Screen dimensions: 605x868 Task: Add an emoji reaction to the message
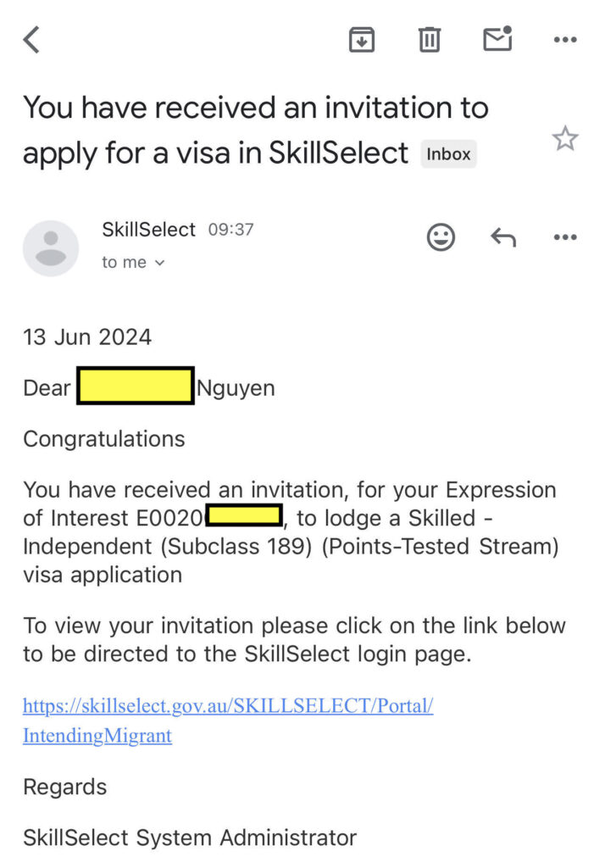tap(441, 238)
